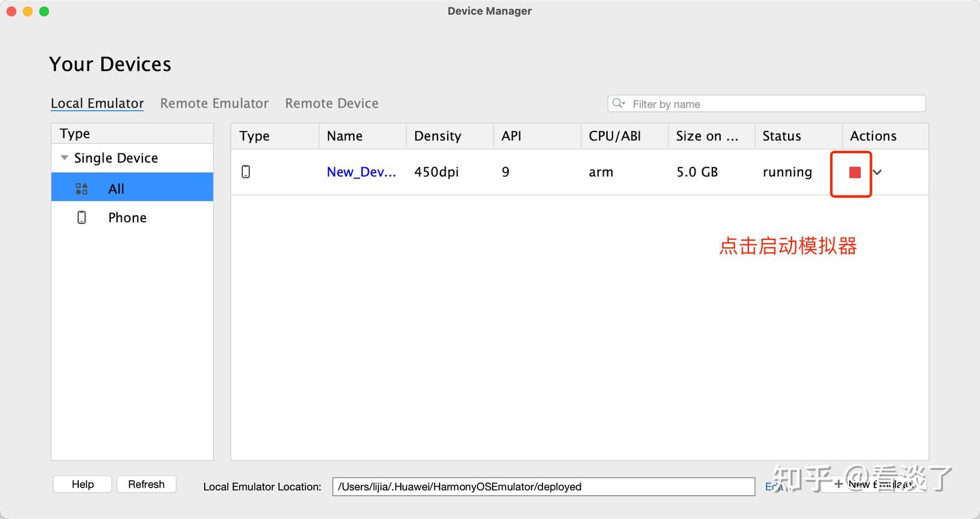Screen dimensions: 980x519
Task: Select the Local Emulator tab
Action: pos(97,103)
